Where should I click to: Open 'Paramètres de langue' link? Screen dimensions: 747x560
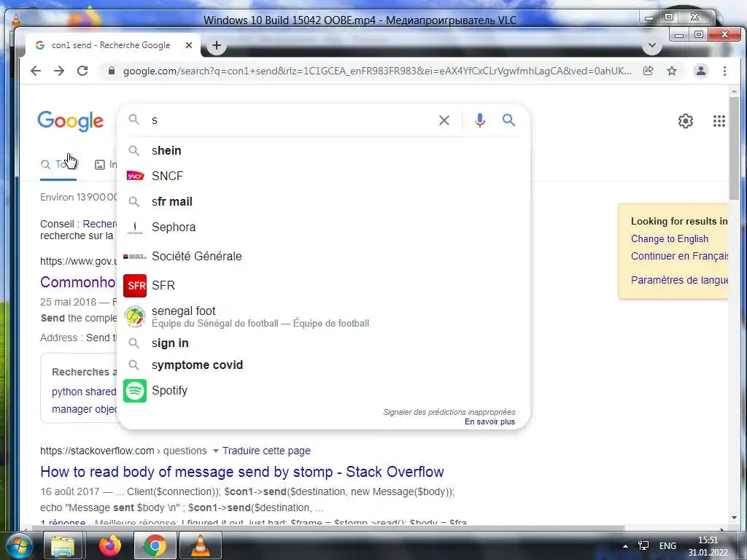coord(680,280)
